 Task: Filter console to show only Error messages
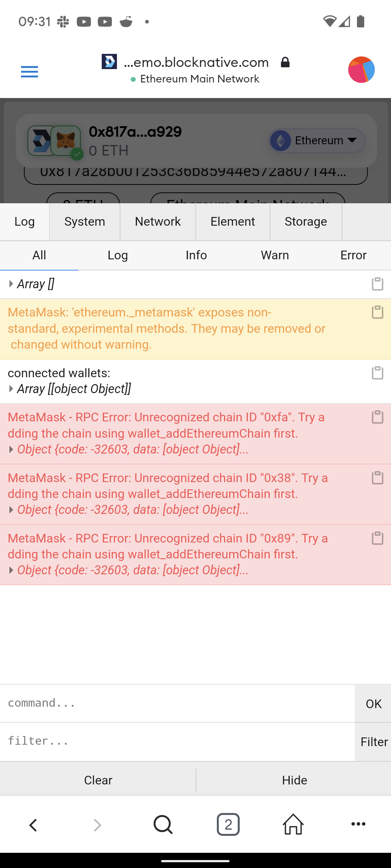click(x=353, y=255)
